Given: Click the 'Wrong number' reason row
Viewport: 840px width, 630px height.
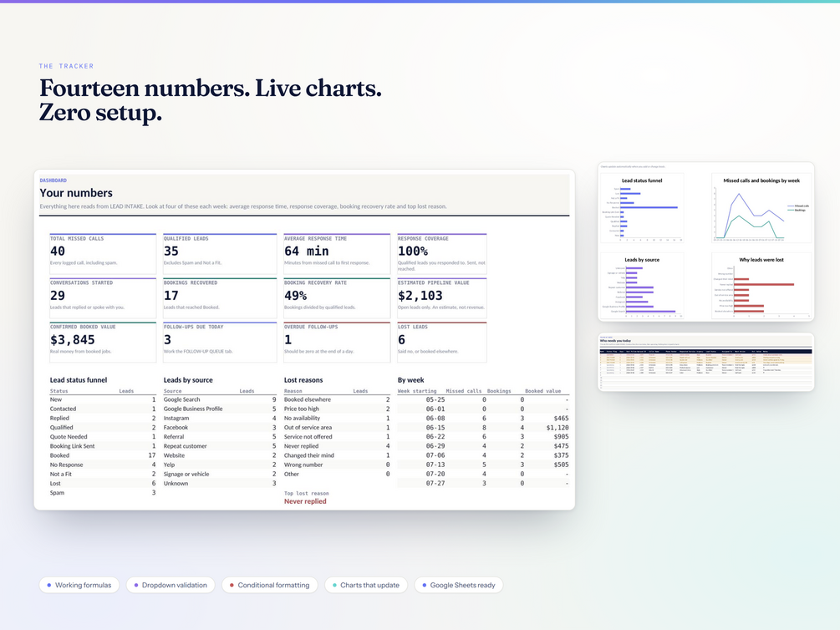Looking at the screenshot, I should click(x=337, y=465).
